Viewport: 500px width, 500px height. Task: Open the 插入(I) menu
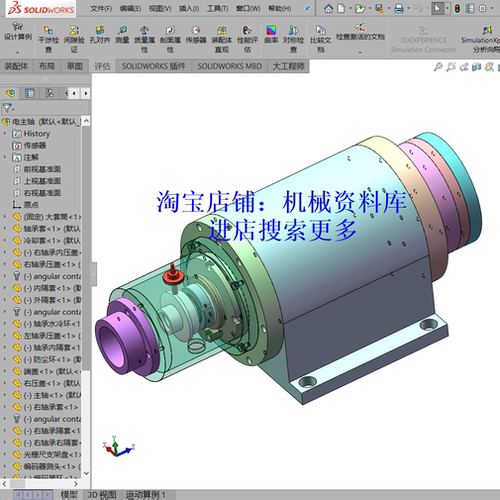pyautogui.click(x=189, y=9)
